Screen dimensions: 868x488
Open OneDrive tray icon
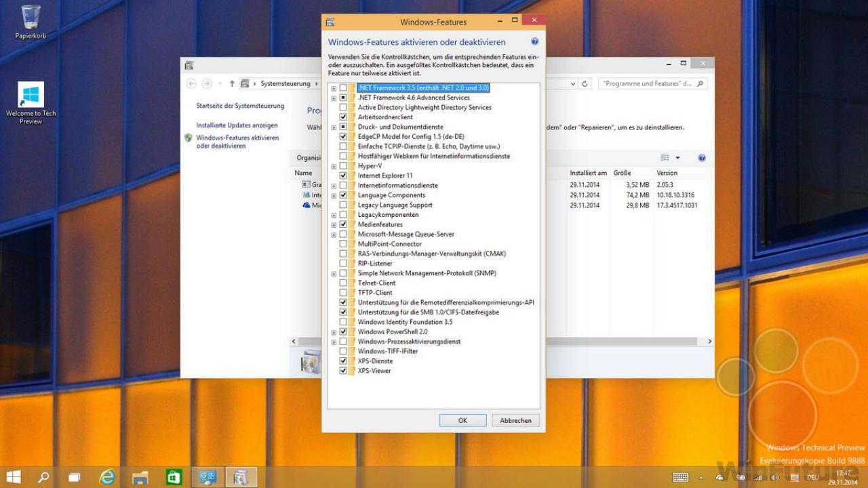click(720, 477)
